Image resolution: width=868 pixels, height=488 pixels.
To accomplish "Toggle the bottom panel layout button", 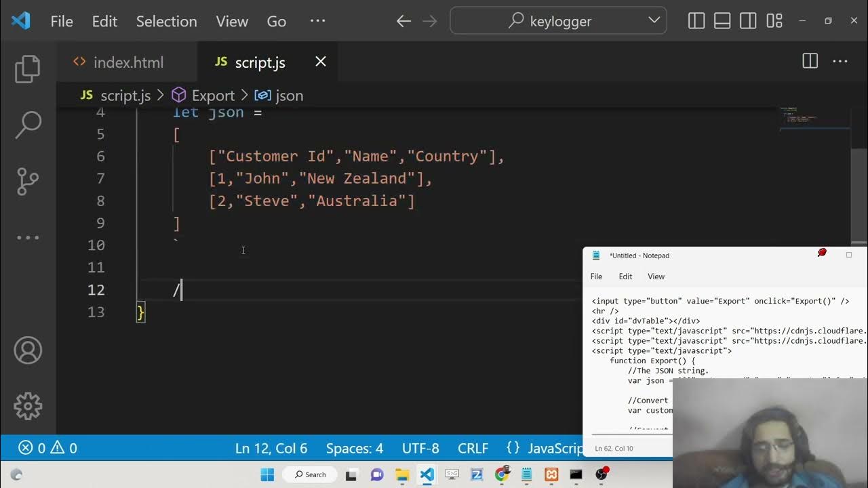I will (x=722, y=21).
